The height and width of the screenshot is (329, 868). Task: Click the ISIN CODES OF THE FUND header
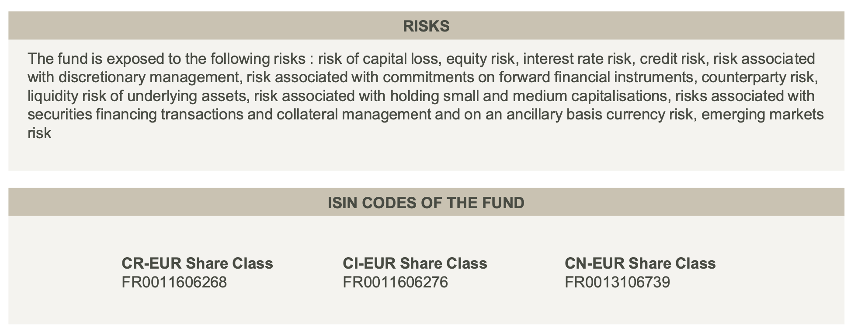tap(426, 203)
